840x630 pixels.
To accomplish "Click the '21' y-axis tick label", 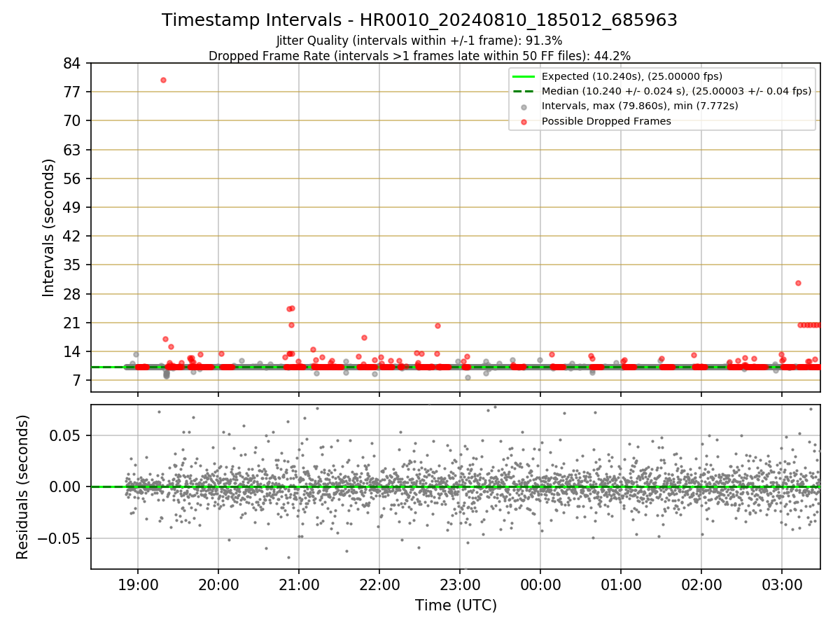I will click(x=73, y=323).
